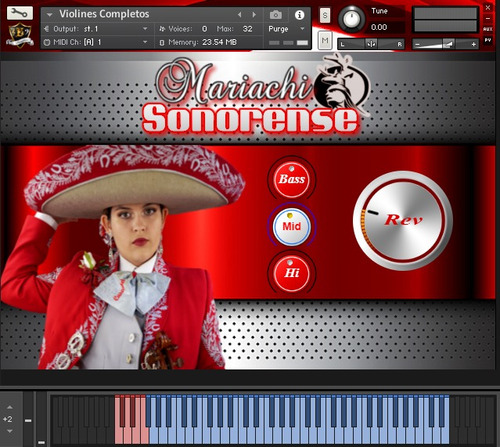Enable the Bass EQ button
This screenshot has width=500, height=447.
pos(292,180)
